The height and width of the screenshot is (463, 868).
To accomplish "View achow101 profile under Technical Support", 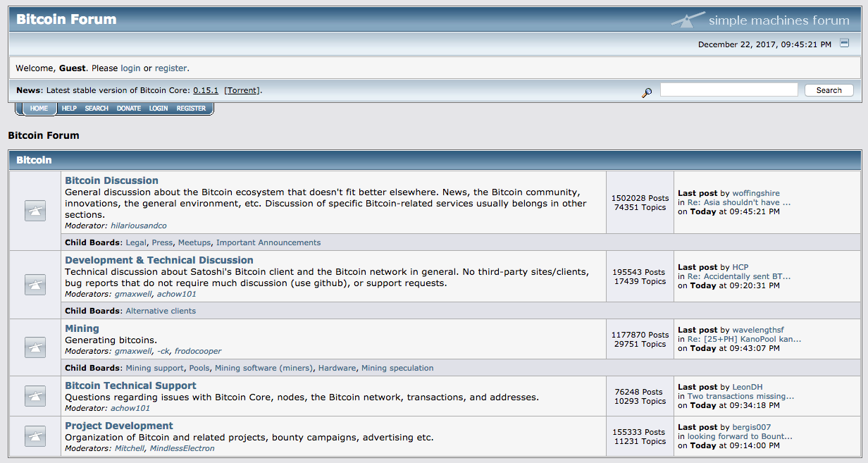I will click(130, 408).
